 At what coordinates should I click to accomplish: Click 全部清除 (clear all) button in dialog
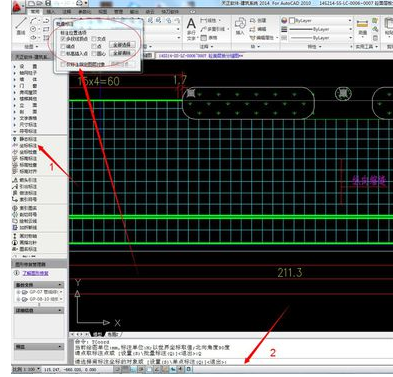[x=122, y=53]
